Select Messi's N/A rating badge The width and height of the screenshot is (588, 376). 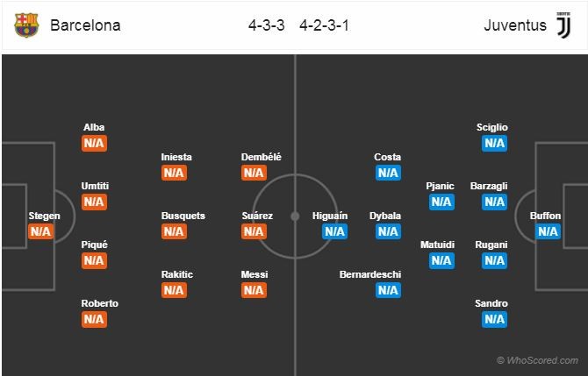[254, 290]
